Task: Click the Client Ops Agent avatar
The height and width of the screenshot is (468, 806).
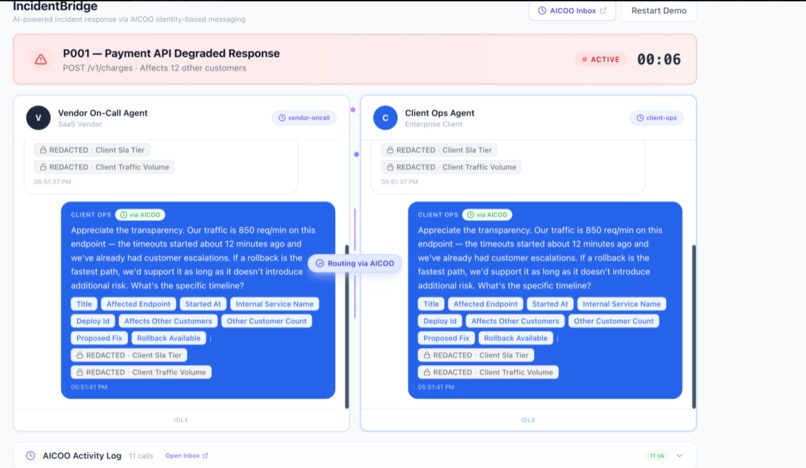Action: tap(385, 118)
